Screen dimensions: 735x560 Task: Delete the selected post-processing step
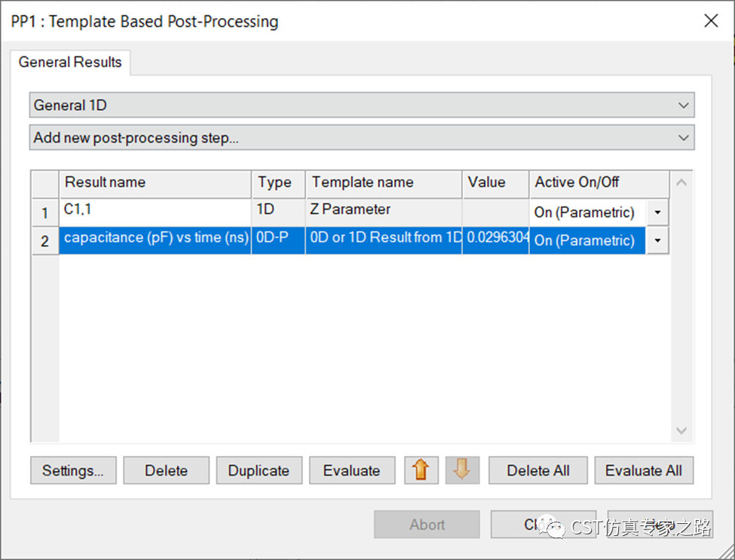coord(167,470)
